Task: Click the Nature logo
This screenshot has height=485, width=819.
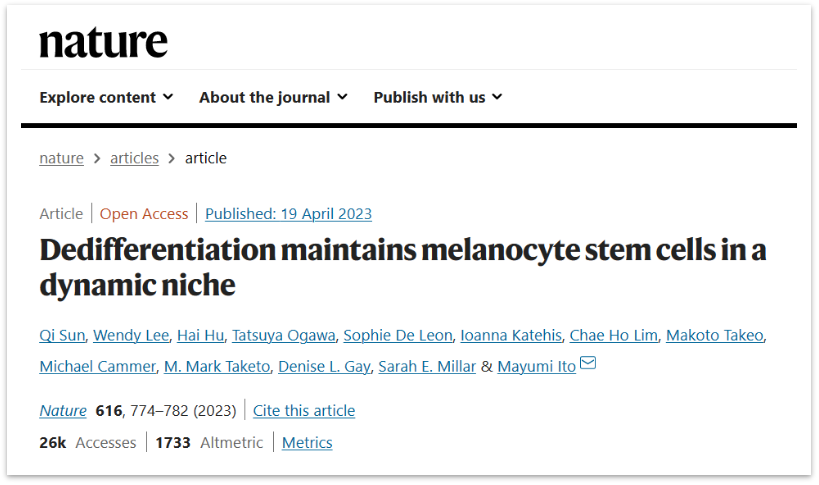Action: [x=103, y=42]
